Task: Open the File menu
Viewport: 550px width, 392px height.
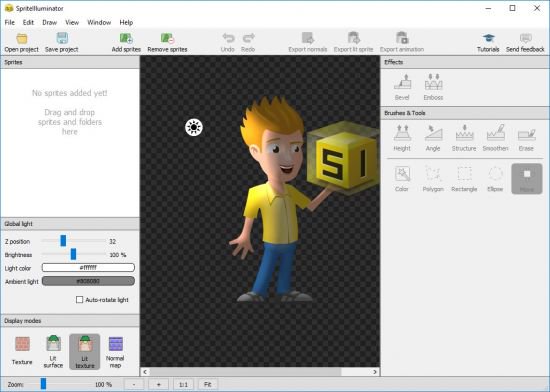Action: pyautogui.click(x=9, y=22)
